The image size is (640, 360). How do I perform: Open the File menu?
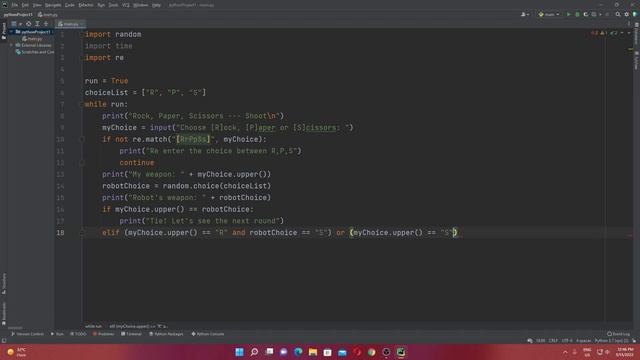[15, 5]
